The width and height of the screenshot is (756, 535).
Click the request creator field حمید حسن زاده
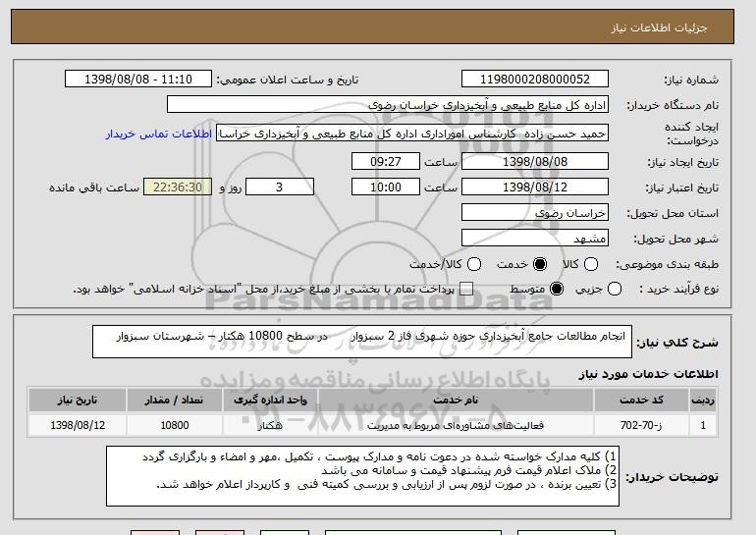[x=412, y=134]
